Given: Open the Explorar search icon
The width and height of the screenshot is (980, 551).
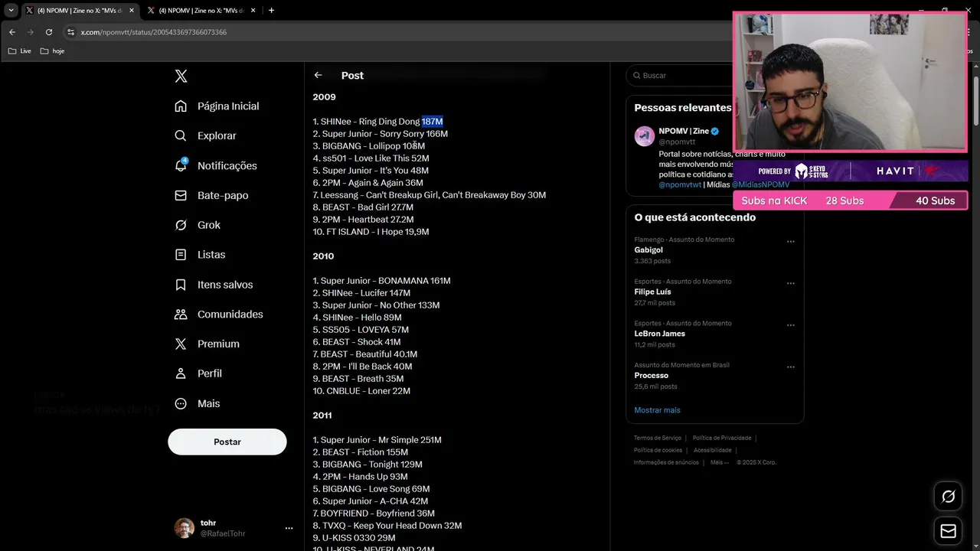Looking at the screenshot, I should coord(181,135).
